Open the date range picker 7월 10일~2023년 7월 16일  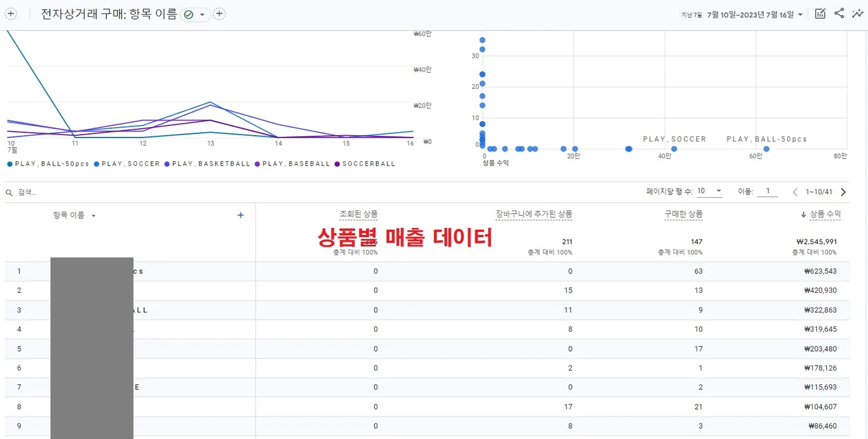(755, 15)
